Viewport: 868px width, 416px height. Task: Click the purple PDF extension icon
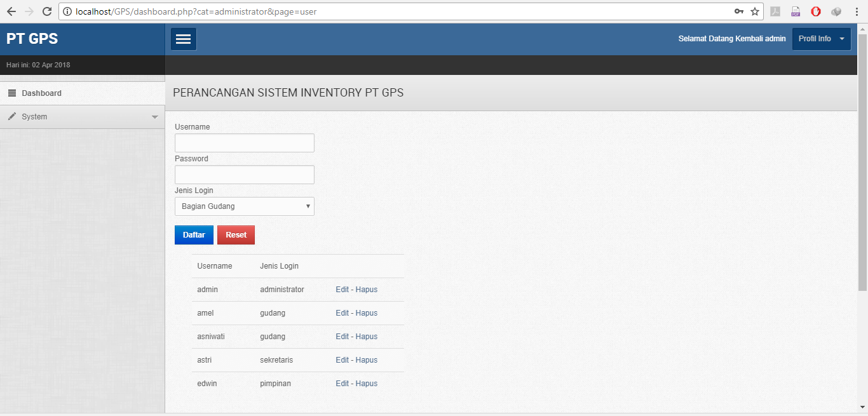(x=796, y=11)
